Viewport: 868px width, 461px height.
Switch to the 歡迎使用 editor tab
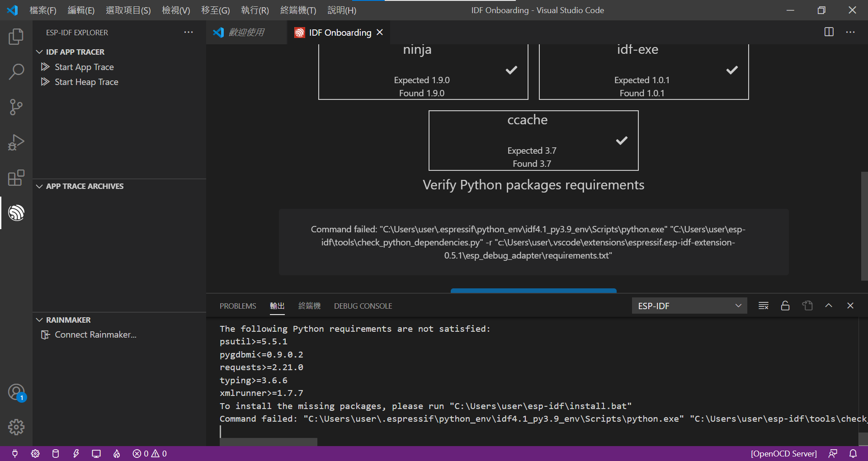pos(246,32)
